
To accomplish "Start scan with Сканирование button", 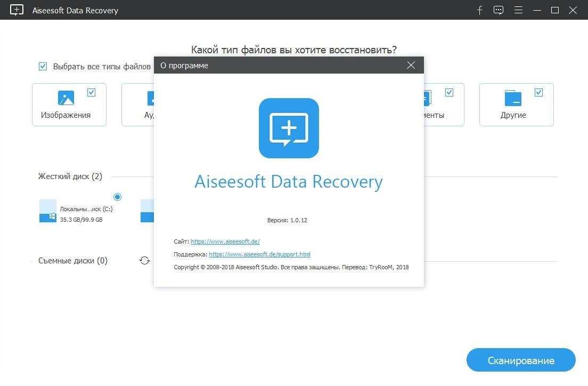I will tap(521, 360).
